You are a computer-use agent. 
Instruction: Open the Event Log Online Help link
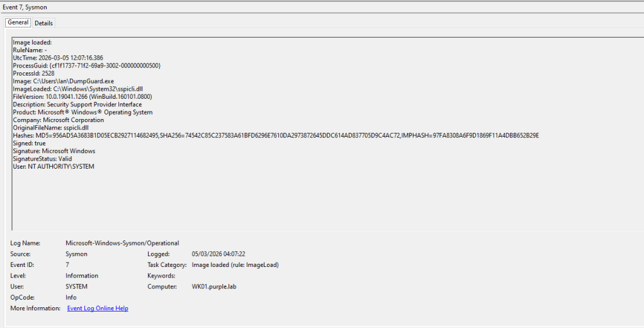point(98,308)
